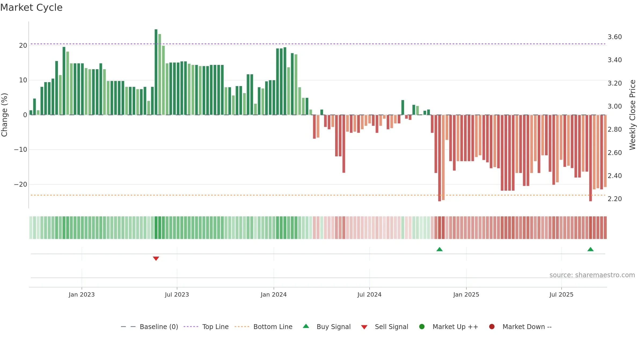Click the Buy Signal legend entry
This screenshot has height=362, width=644.
[x=327, y=327]
